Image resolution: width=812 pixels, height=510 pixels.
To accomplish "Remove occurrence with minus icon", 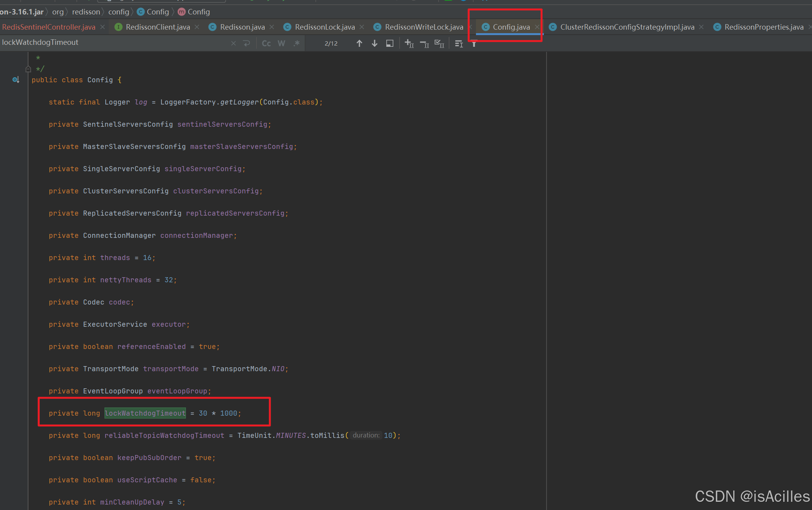I will click(423, 43).
